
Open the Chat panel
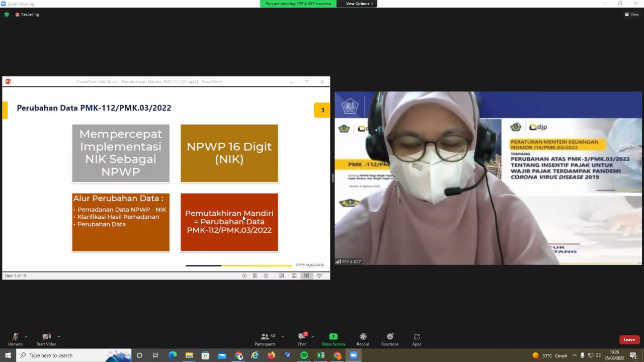coord(302,339)
